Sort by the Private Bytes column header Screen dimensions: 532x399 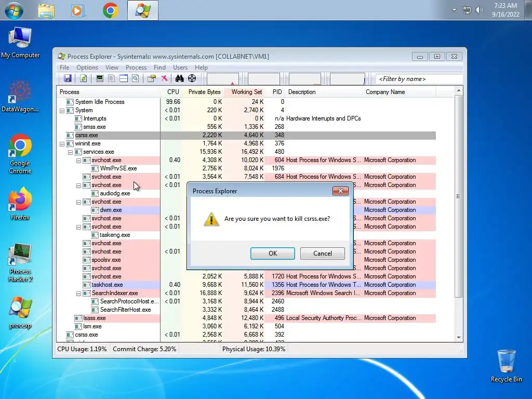tap(203, 92)
